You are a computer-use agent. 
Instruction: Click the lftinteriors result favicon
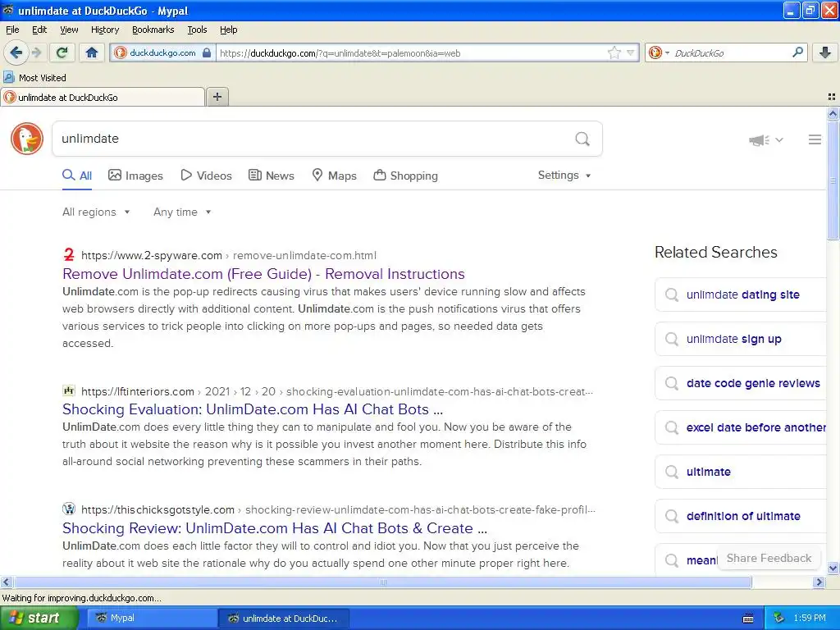pyautogui.click(x=69, y=390)
